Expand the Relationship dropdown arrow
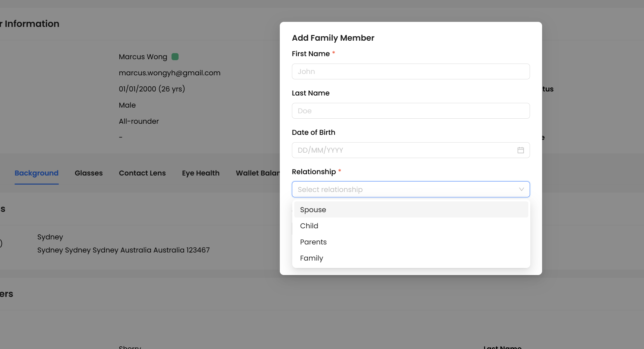The width and height of the screenshot is (644, 349). [x=521, y=189]
